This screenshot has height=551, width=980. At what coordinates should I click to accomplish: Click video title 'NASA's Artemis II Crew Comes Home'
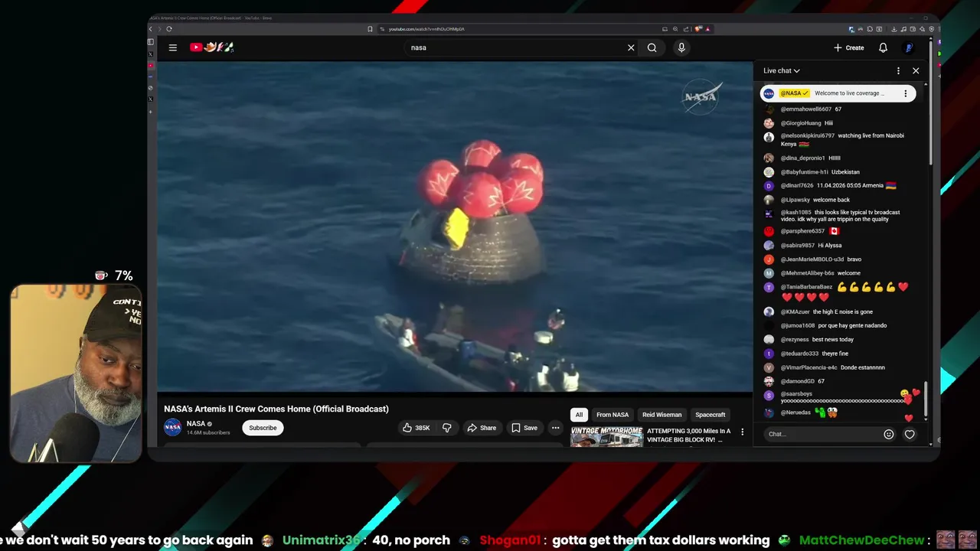click(x=276, y=409)
